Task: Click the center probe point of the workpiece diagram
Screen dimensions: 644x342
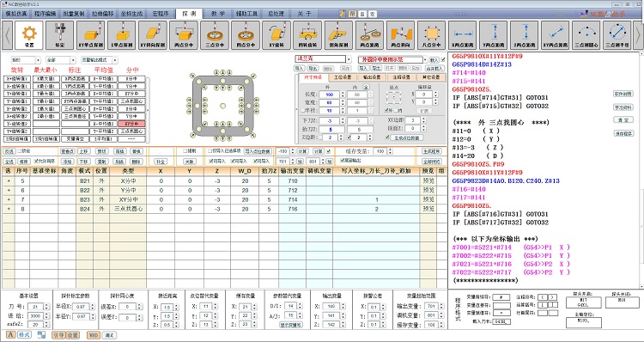Action: [x=222, y=106]
